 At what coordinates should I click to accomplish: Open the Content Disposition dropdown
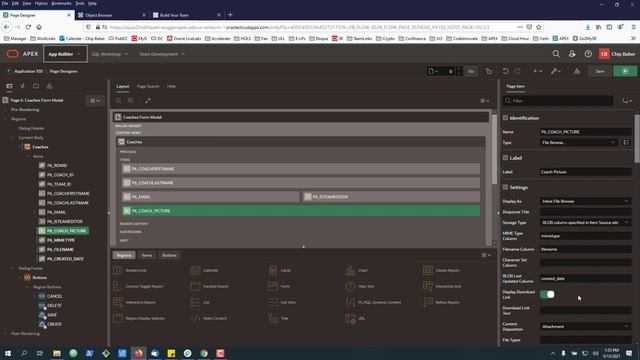(x=585, y=327)
